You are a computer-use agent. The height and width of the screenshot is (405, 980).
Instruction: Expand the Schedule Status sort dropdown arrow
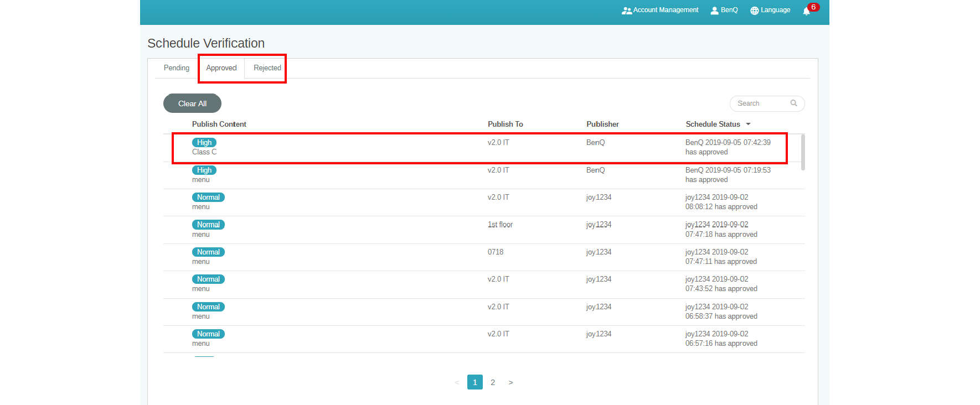748,124
